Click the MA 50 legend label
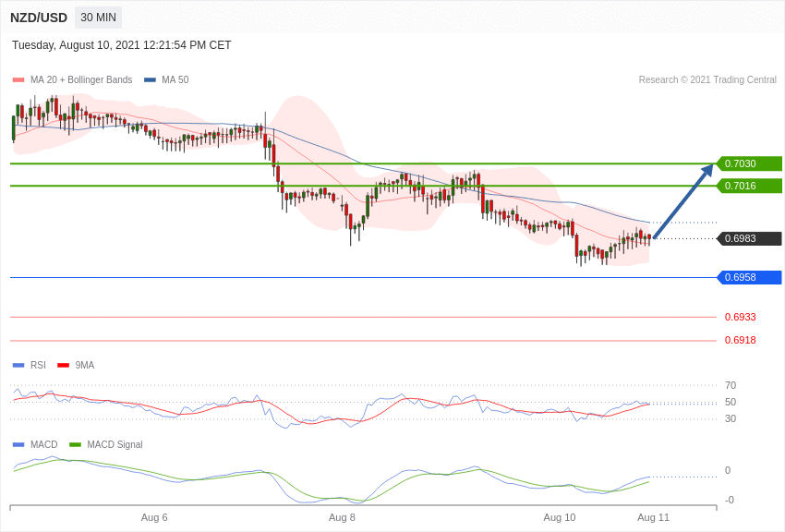The image size is (785, 532). pos(175,79)
